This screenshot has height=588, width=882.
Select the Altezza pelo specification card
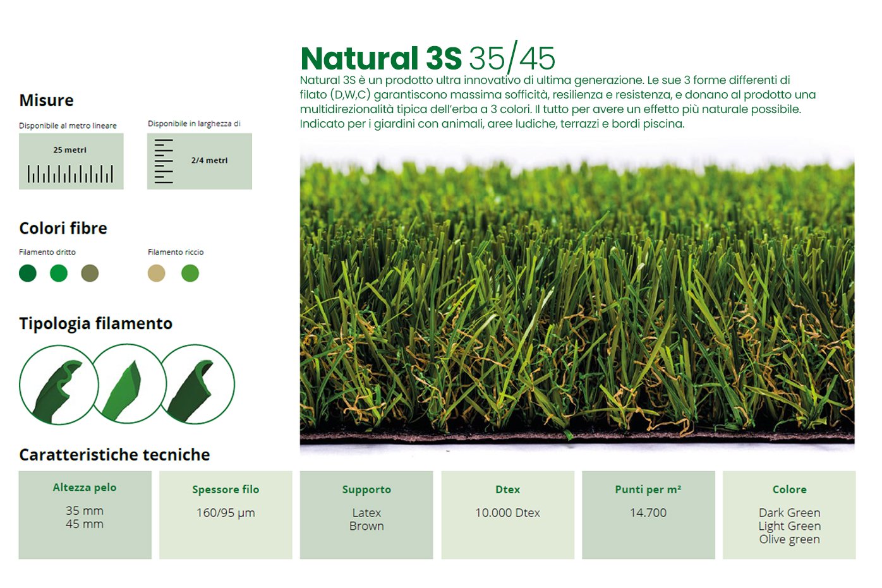click(85, 515)
